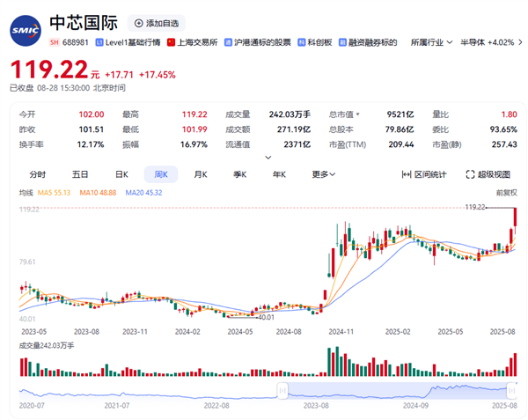Click the left handle of timeline range slider

tap(282, 389)
